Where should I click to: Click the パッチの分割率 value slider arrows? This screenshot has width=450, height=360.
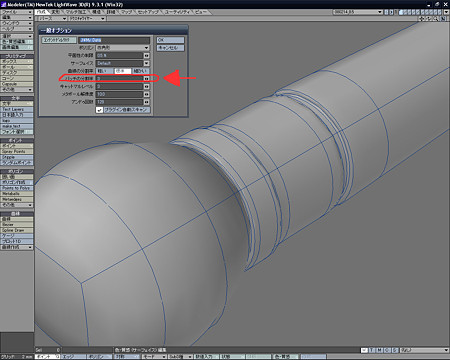click(146, 79)
